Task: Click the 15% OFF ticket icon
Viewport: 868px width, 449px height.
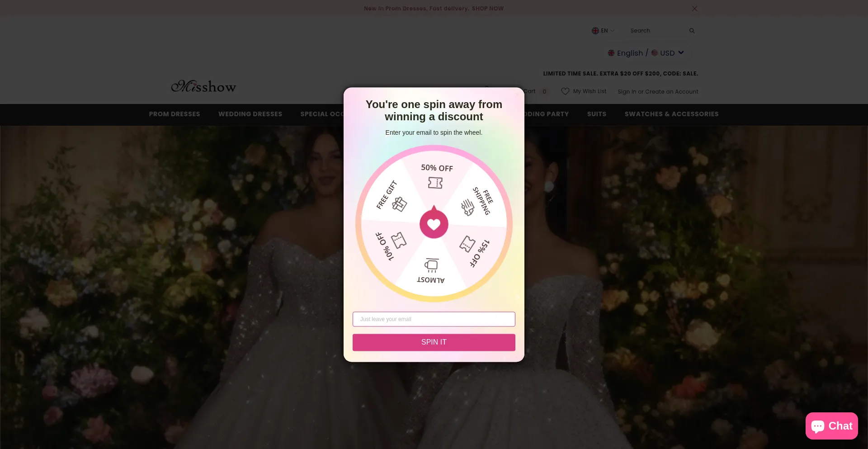Action: coord(467,244)
